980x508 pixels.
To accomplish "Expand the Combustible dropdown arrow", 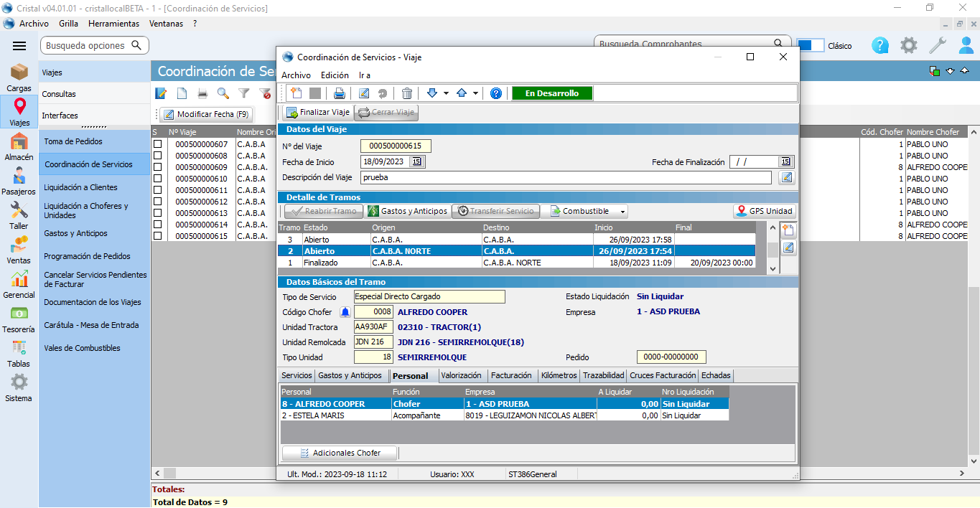I will (622, 212).
